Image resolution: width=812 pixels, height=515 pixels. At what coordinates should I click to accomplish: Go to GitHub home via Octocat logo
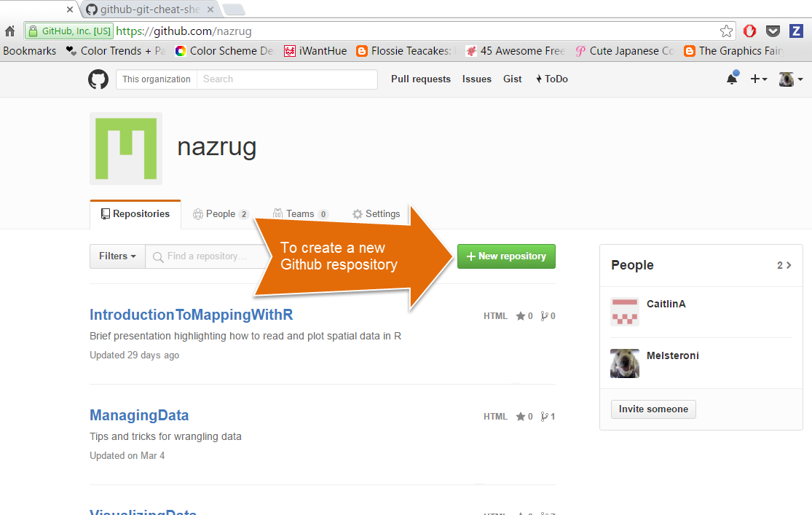tap(98, 79)
